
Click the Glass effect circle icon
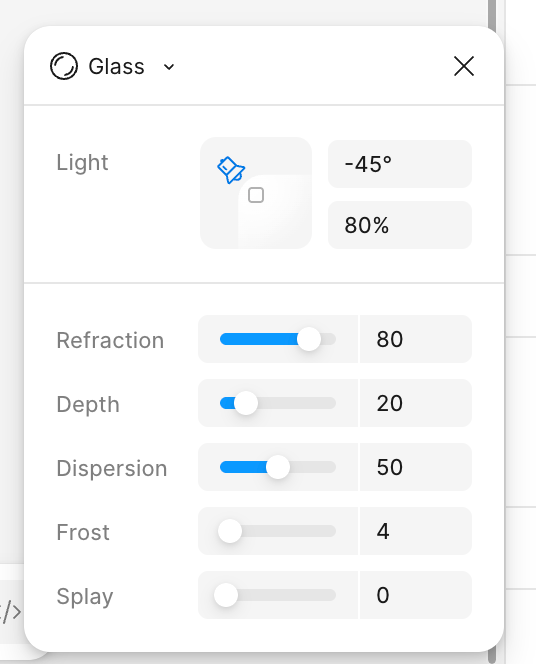point(64,66)
